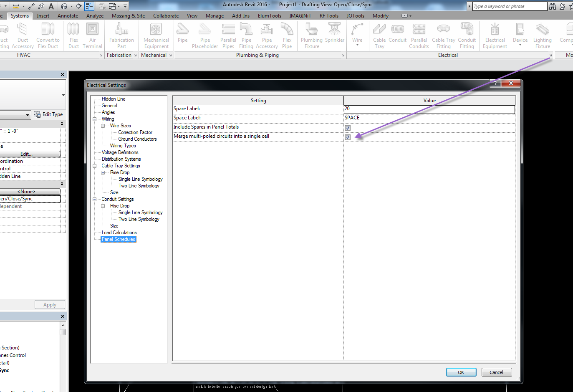Open the Manage ribbon tab
The image size is (573, 392).
[x=215, y=15]
